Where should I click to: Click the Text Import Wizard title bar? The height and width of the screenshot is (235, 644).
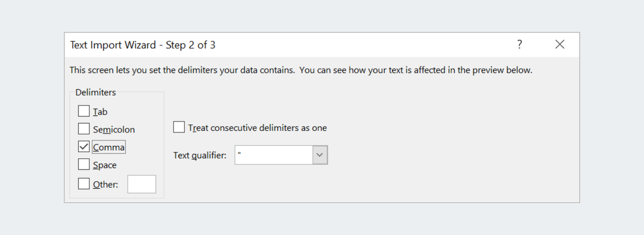coord(290,45)
